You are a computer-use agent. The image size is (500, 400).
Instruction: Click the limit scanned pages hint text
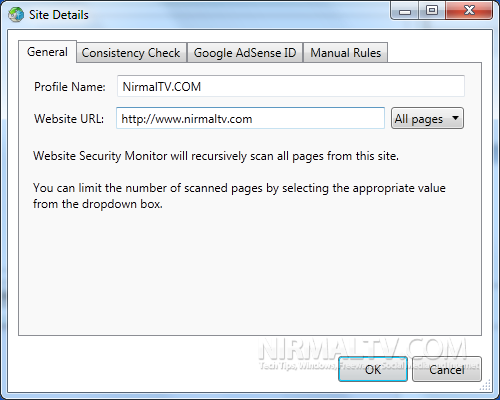(x=239, y=196)
